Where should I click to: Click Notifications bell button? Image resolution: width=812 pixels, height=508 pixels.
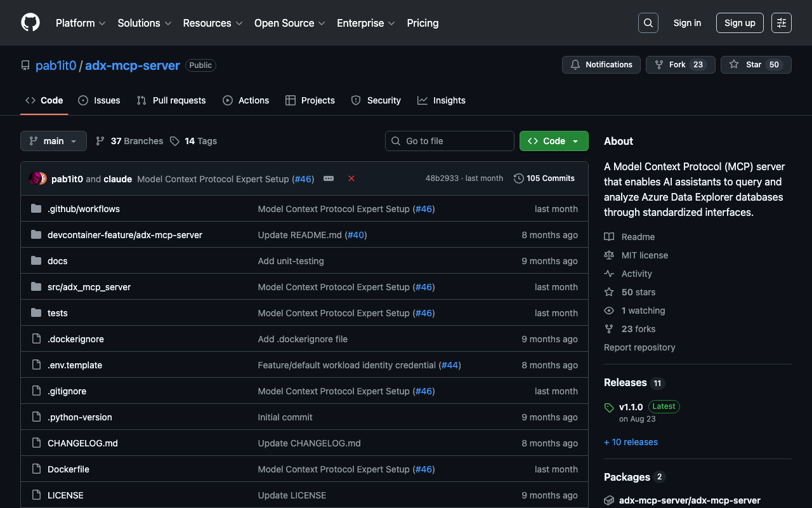[x=601, y=65]
